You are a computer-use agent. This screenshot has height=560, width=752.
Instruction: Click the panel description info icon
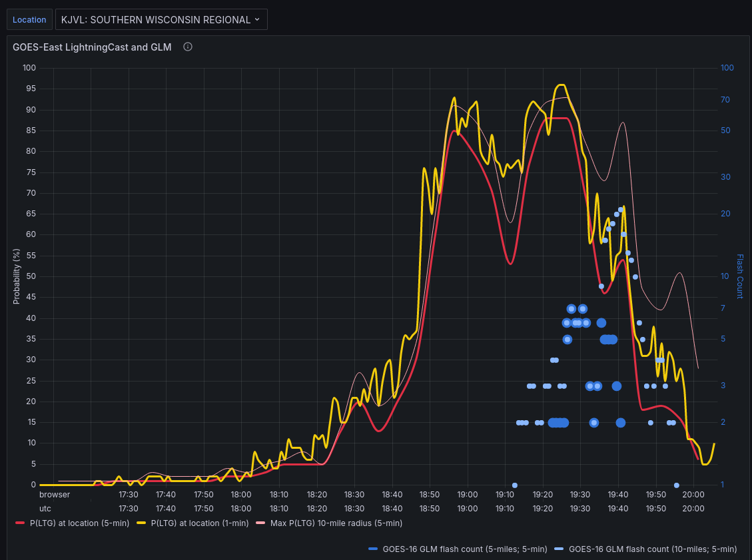(188, 47)
